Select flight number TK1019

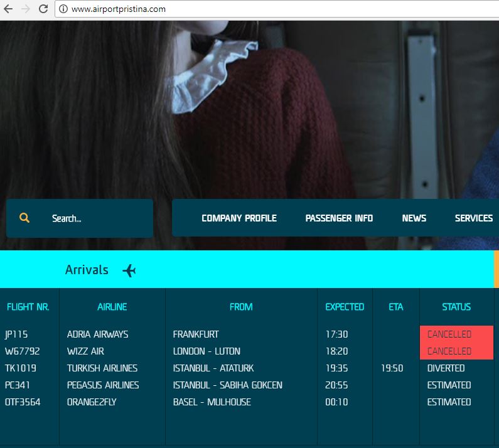click(21, 368)
